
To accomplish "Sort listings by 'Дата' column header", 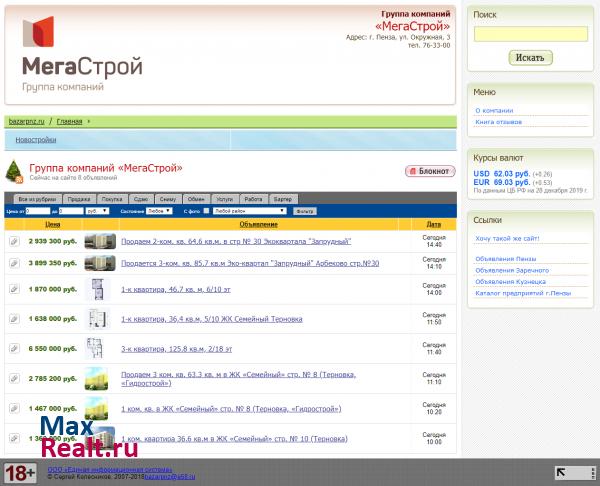I will [x=434, y=224].
